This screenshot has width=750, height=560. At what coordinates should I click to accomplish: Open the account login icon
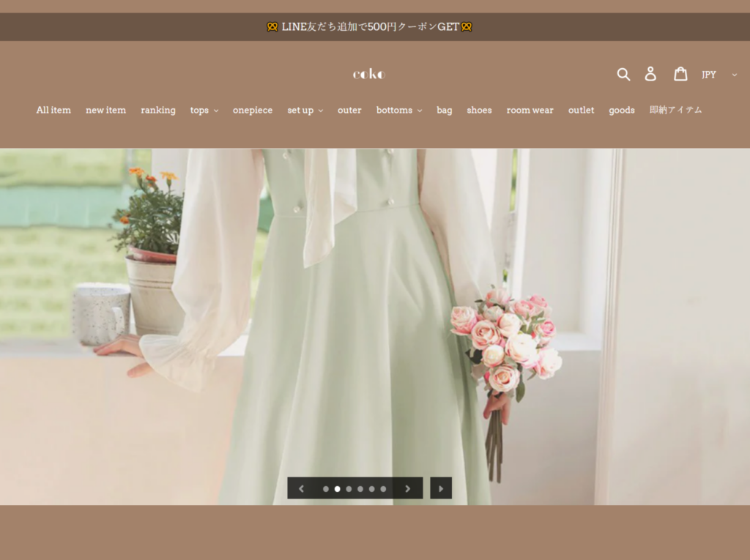click(650, 74)
